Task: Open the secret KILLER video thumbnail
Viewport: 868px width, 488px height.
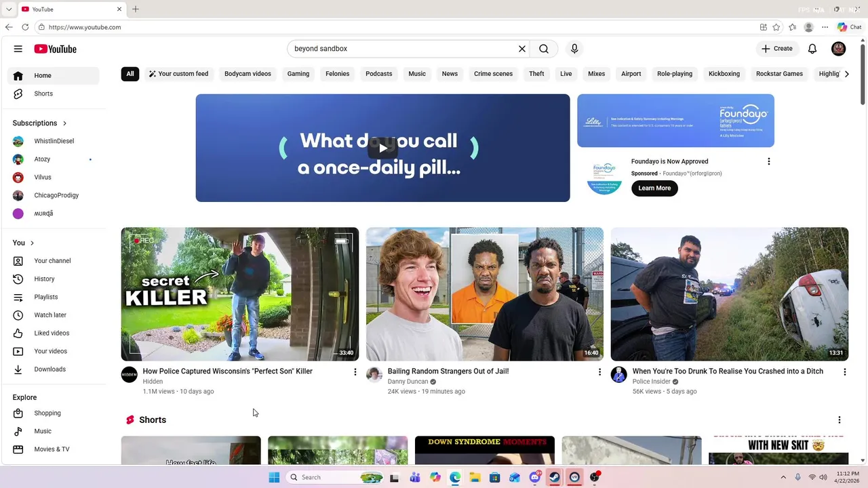Action: (x=240, y=294)
